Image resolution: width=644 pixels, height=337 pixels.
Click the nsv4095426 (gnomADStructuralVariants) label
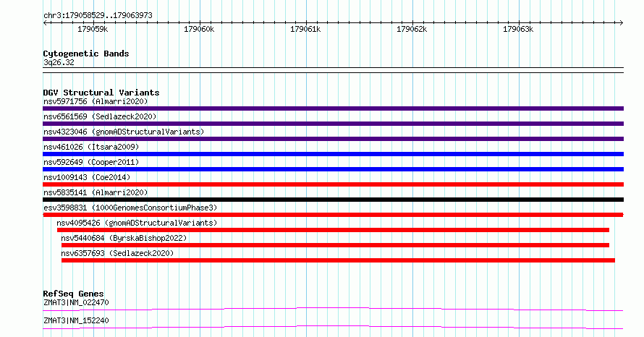click(137, 223)
